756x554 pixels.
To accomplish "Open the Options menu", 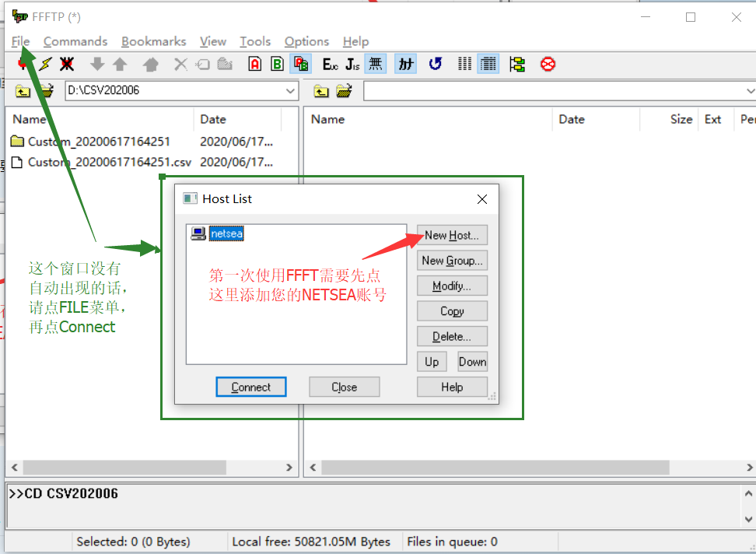I will (306, 41).
